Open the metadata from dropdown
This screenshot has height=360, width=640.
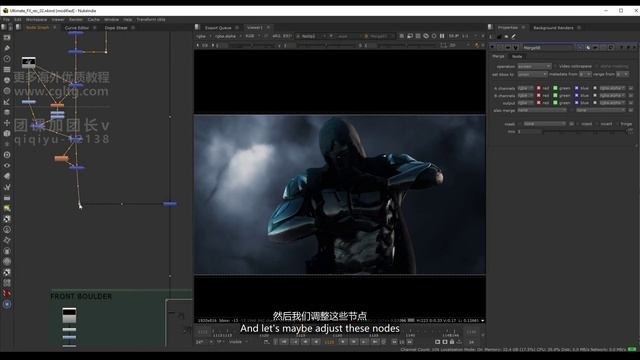(585, 74)
